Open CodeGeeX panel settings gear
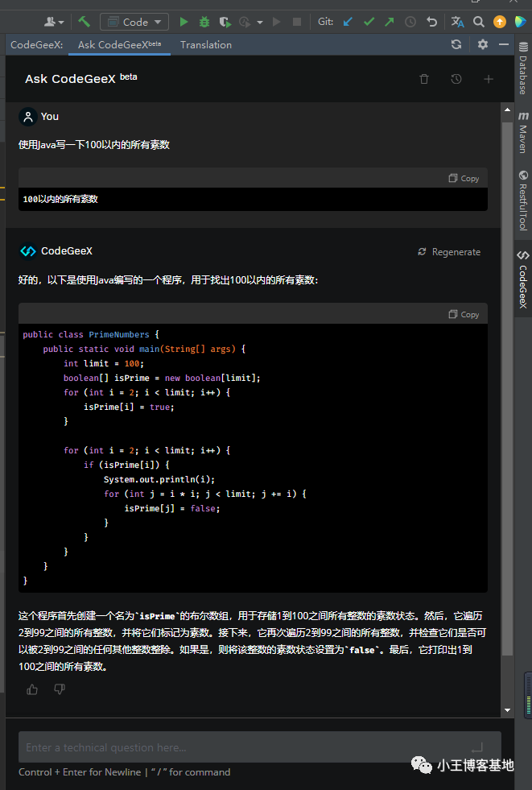The height and width of the screenshot is (790, 532). click(483, 44)
